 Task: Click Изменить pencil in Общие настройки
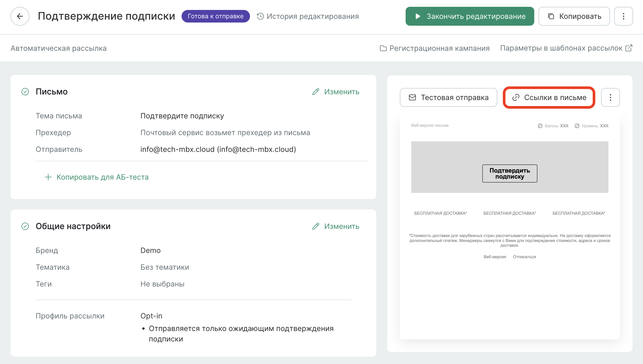336,226
